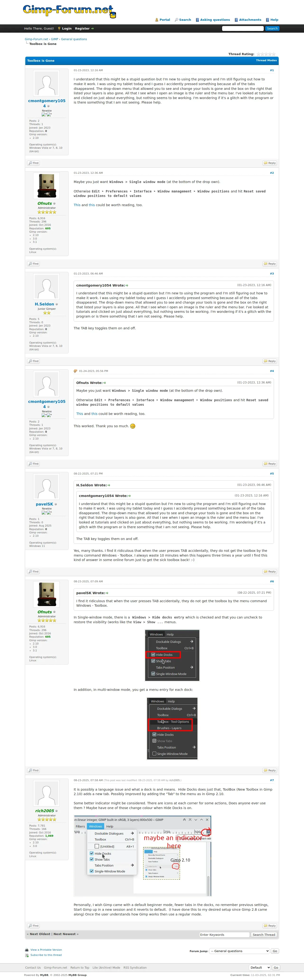Viewport: 304px width, 980px height.
Task: Click the green arrow after 'H.Seldon Wrote:'
Action: pos(109,485)
